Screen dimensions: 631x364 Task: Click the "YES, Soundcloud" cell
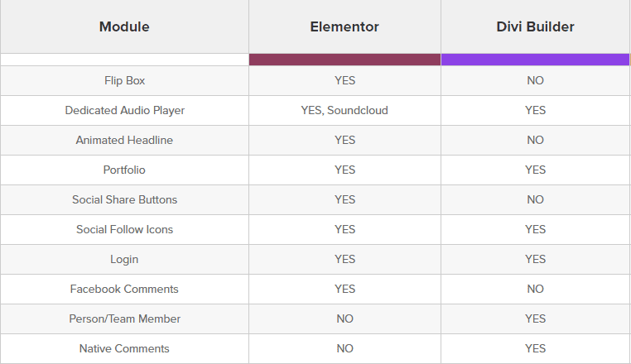(x=344, y=110)
